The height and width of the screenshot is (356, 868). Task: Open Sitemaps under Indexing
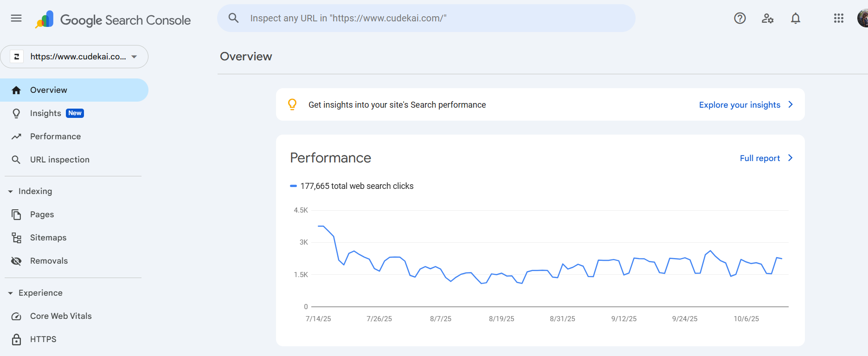point(74,238)
